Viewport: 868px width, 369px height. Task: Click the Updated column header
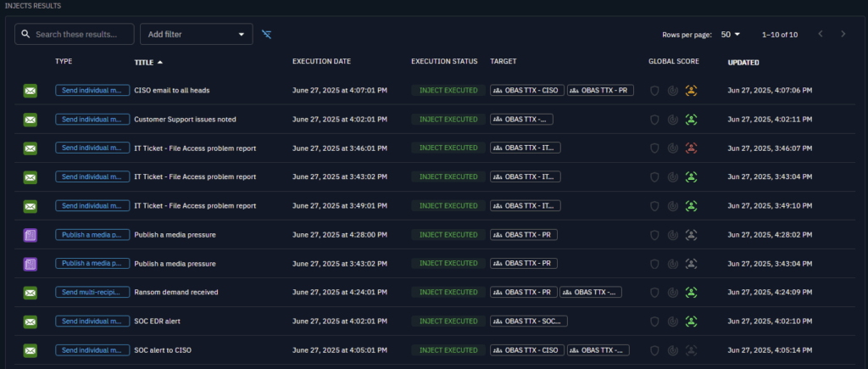click(743, 62)
